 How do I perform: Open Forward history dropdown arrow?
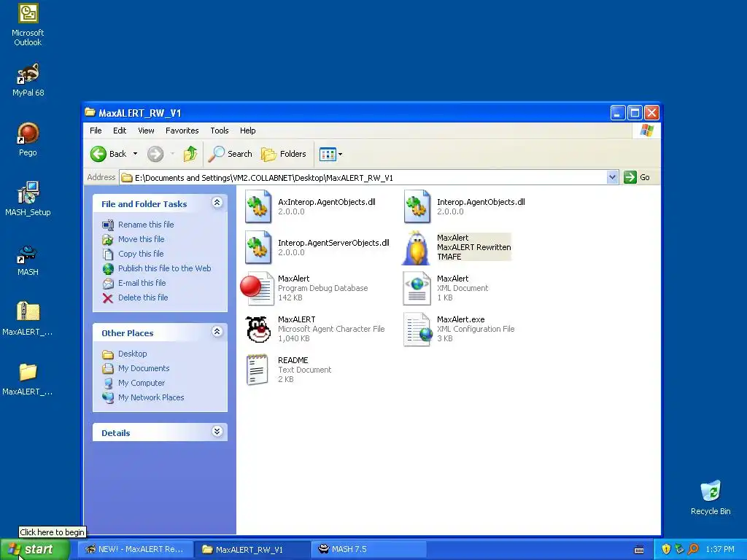(x=172, y=154)
